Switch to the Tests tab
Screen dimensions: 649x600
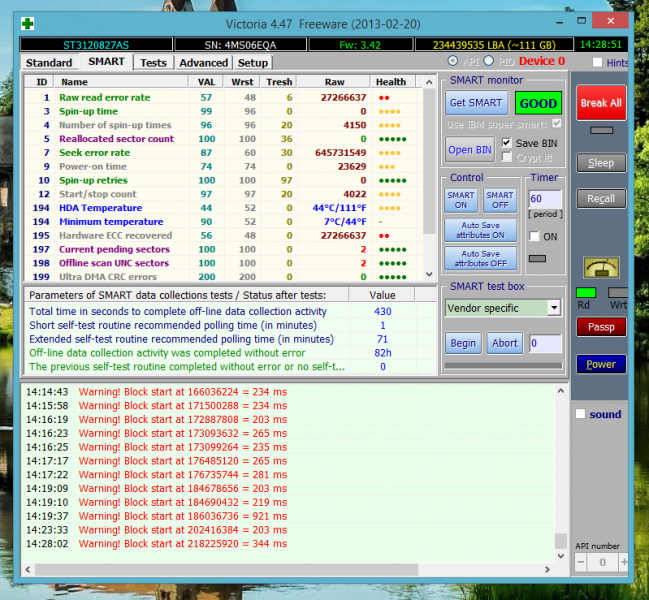pos(153,62)
